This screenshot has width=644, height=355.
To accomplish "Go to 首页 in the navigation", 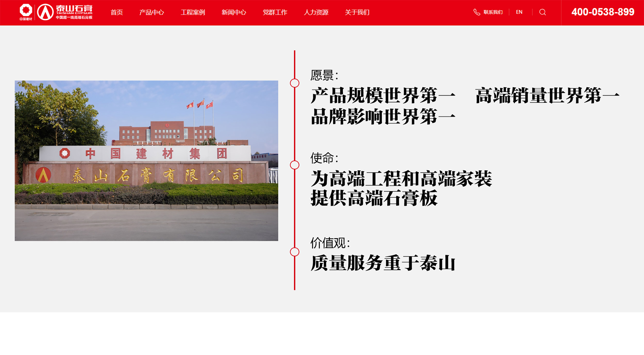I will coord(117,12).
